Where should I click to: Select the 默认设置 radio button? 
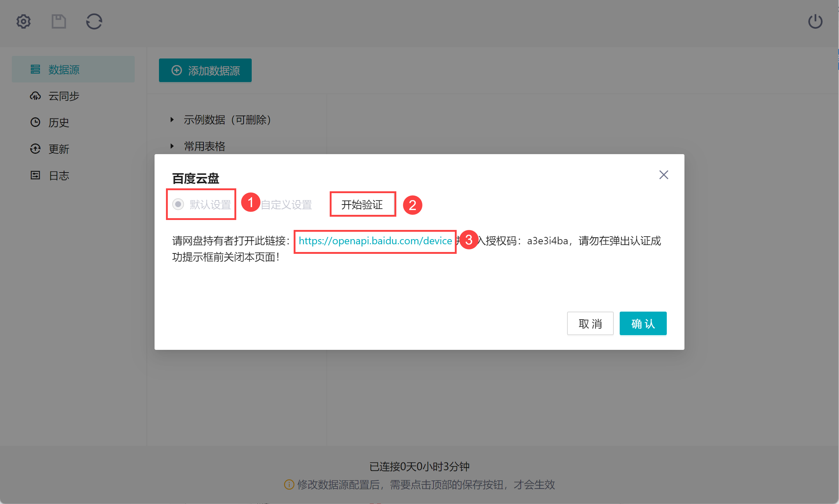pyautogui.click(x=178, y=204)
